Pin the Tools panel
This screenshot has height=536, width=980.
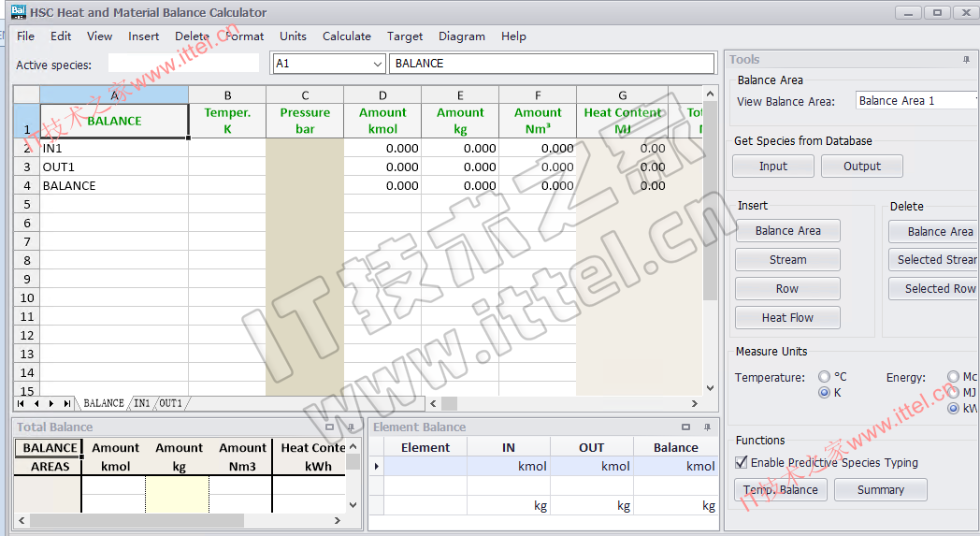(x=966, y=60)
